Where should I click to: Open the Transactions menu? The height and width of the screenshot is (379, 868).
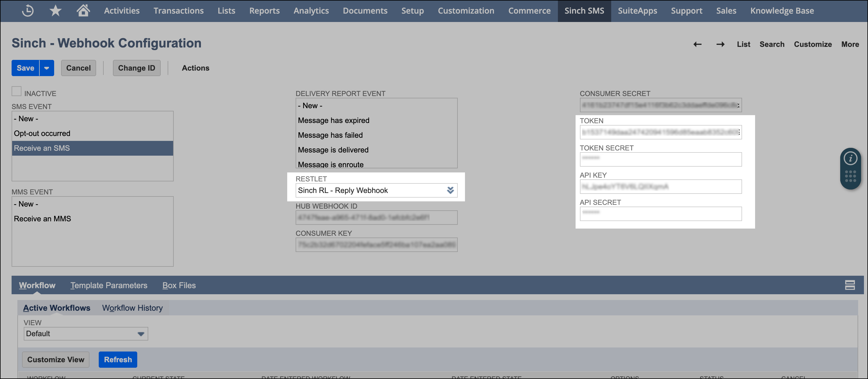[x=179, y=11]
